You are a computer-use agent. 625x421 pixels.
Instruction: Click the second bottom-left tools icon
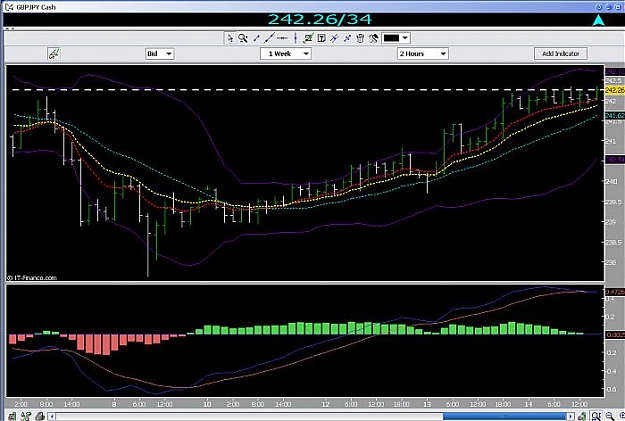[26, 417]
